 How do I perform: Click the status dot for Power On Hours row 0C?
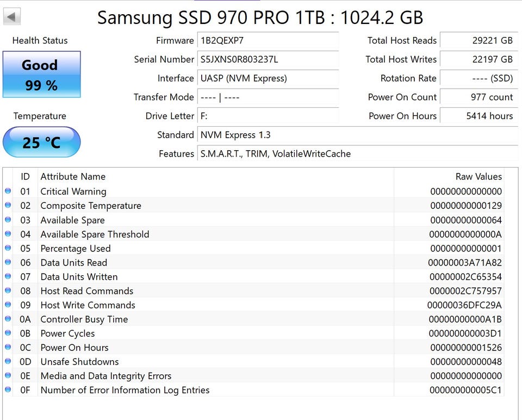click(8, 347)
